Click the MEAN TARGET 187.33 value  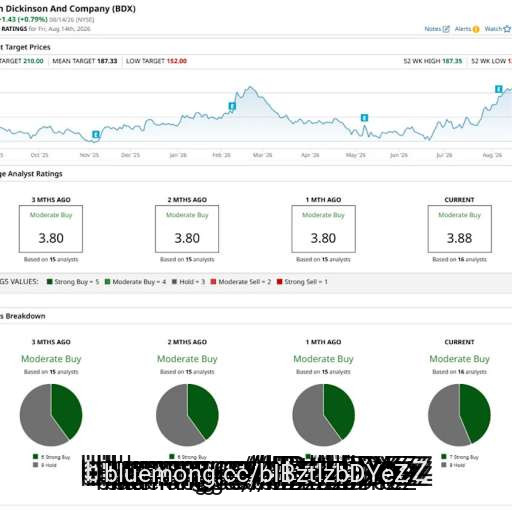coord(107,61)
